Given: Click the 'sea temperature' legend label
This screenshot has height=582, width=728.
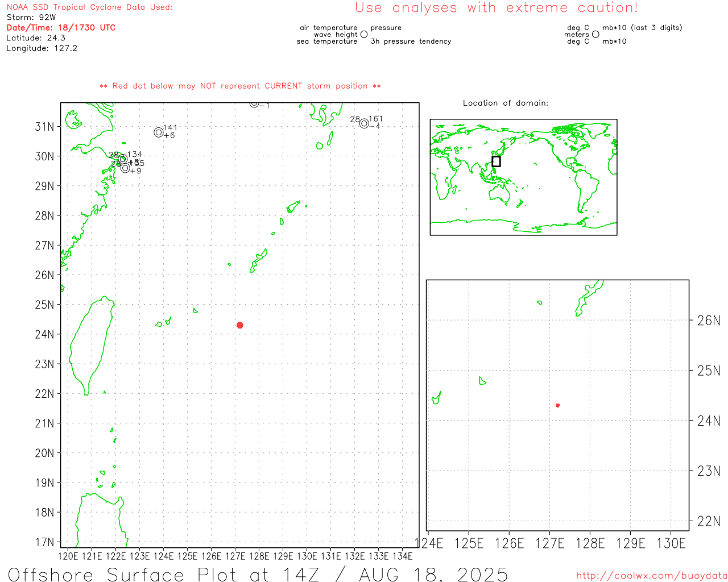Looking at the screenshot, I should point(327,41).
